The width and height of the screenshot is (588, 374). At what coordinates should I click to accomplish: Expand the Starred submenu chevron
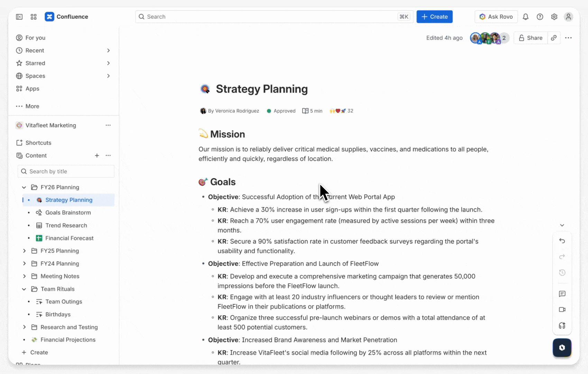click(x=108, y=63)
